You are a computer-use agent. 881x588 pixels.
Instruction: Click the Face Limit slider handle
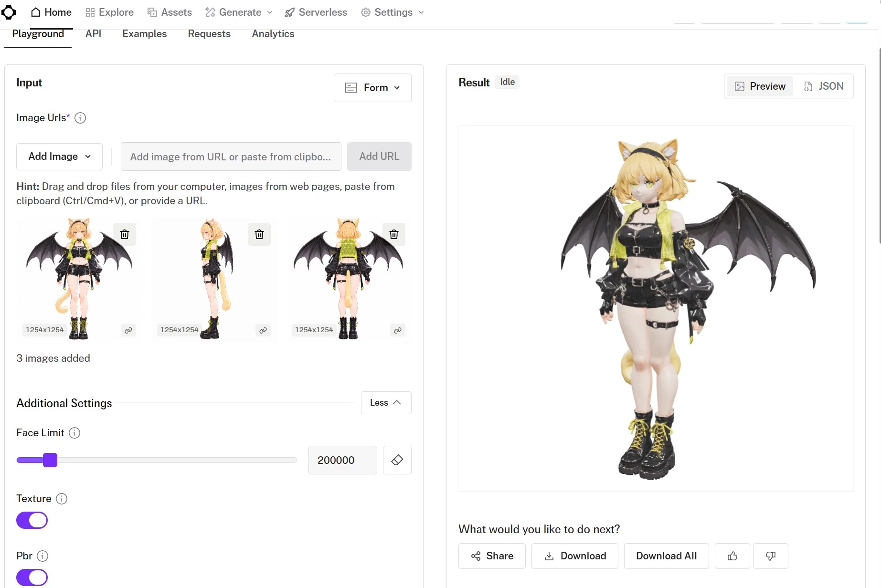[50, 460]
